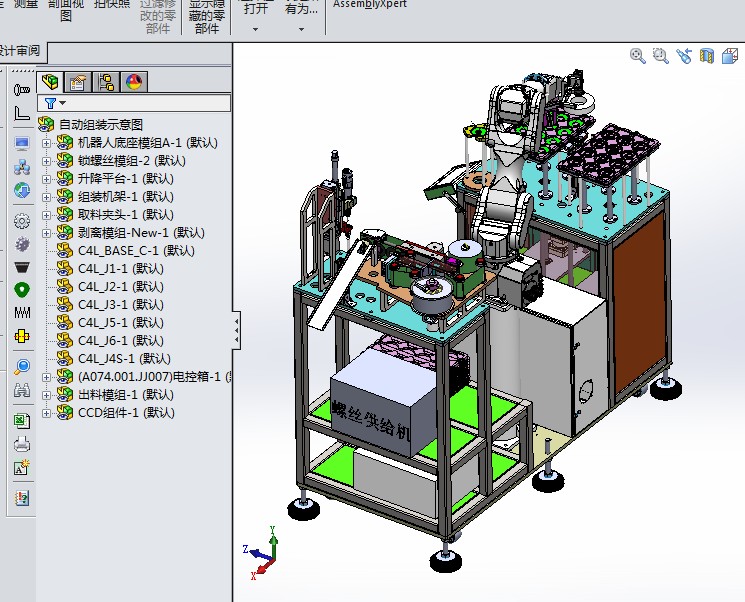This screenshot has height=602, width=745.
Task: Open the filter dropdown arrow
Action: [x=63, y=103]
